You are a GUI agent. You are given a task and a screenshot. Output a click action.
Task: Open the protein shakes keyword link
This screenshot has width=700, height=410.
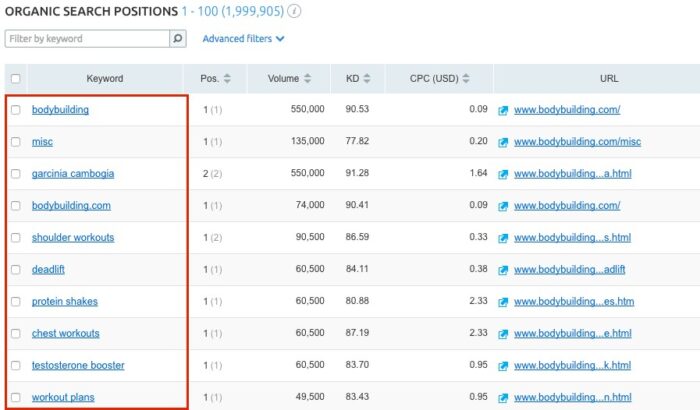[65, 302]
